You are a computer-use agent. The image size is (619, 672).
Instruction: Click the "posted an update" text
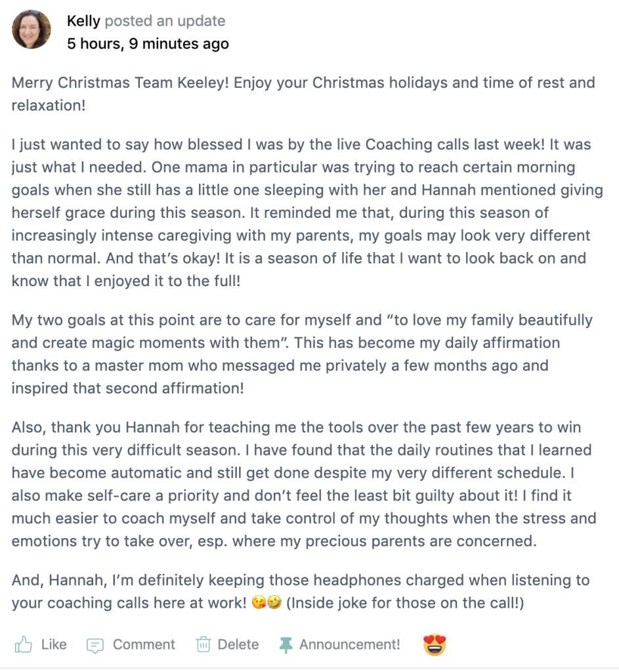[x=165, y=21]
